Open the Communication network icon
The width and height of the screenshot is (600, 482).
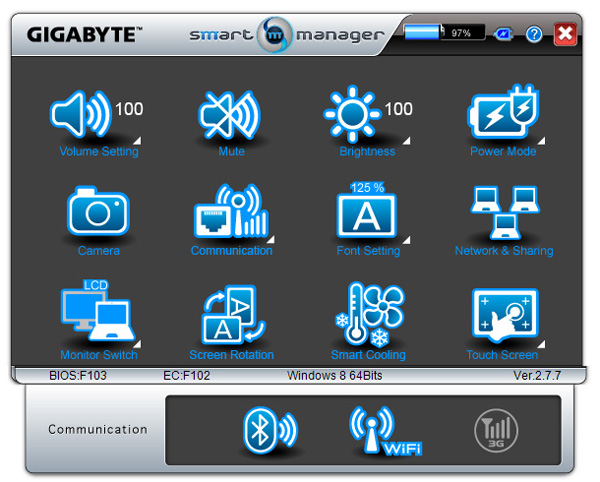tap(231, 211)
